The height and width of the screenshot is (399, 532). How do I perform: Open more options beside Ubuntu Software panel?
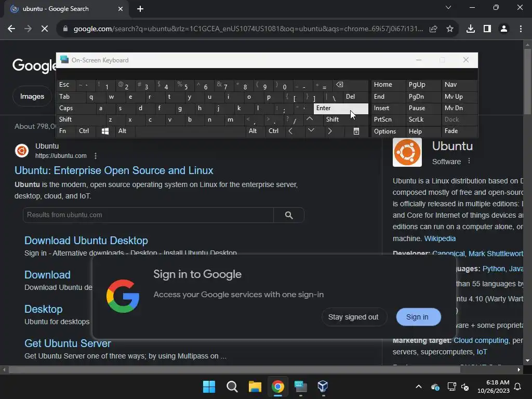(x=469, y=161)
